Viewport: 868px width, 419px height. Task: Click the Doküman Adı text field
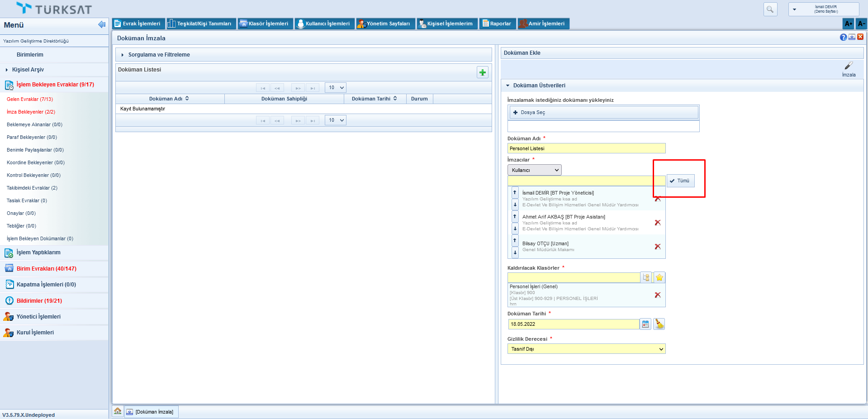click(586, 148)
